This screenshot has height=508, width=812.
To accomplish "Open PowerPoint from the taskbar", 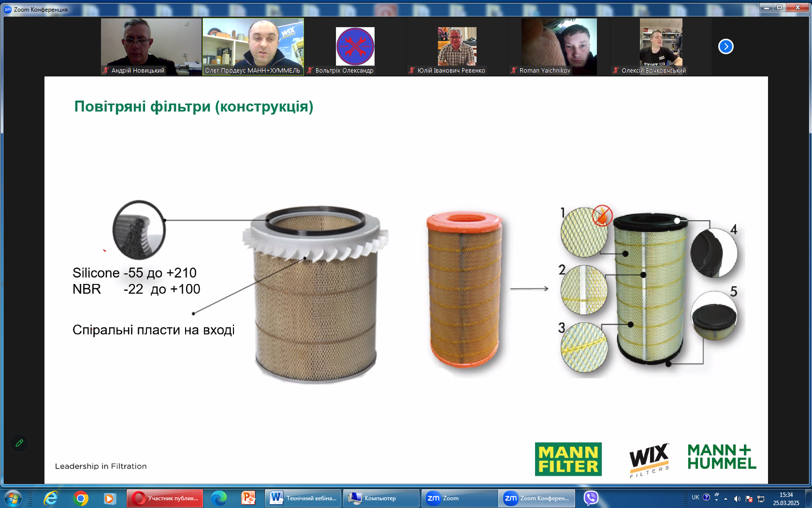I will pyautogui.click(x=248, y=498).
